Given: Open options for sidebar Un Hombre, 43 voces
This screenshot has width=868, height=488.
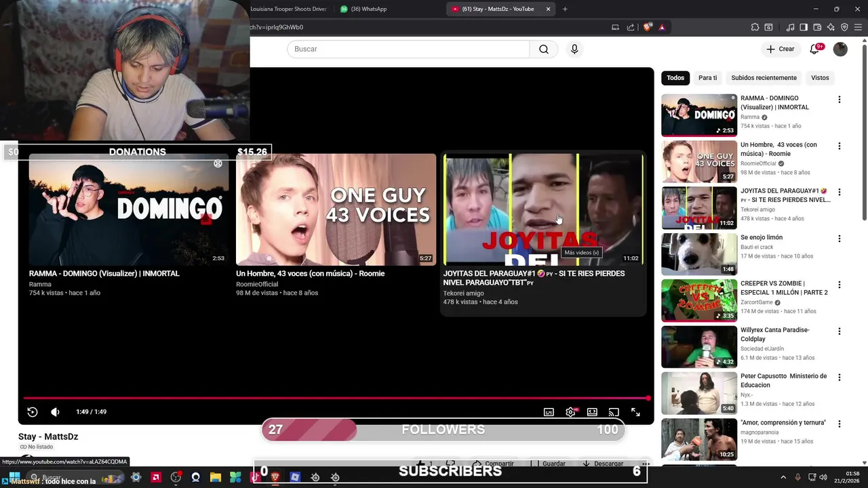Looking at the screenshot, I should [840, 146].
